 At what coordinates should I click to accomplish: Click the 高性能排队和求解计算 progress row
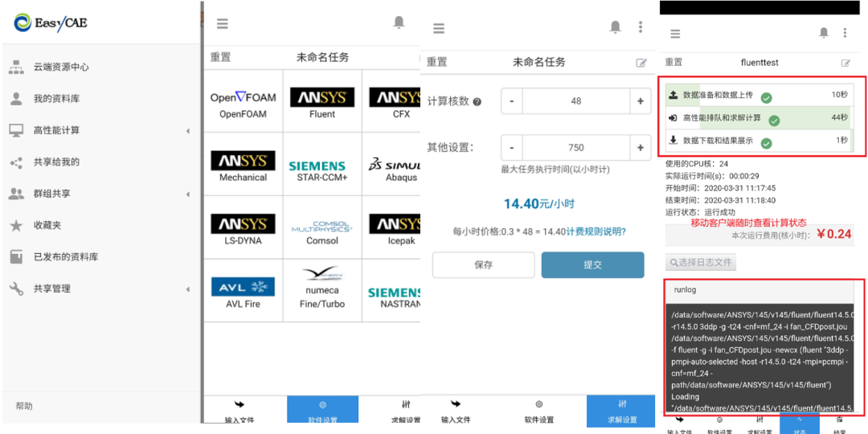[x=759, y=118]
